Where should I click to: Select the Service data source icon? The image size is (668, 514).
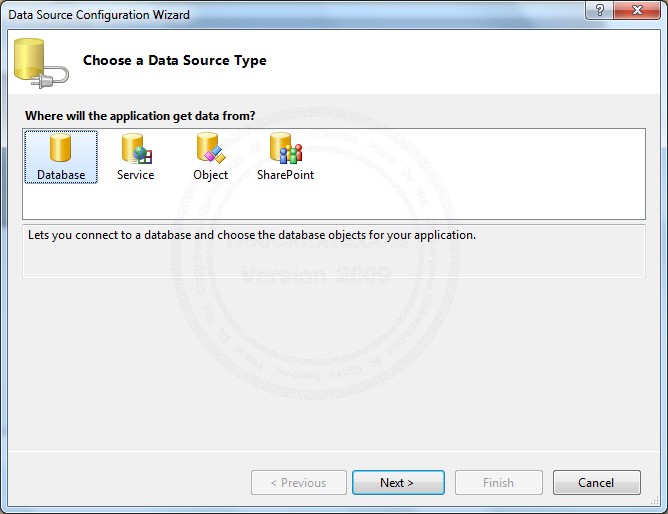pyautogui.click(x=135, y=149)
